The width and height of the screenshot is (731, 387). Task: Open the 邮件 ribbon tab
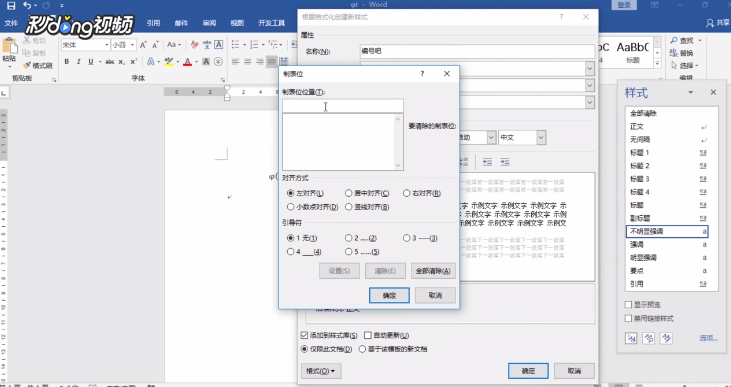coord(181,23)
